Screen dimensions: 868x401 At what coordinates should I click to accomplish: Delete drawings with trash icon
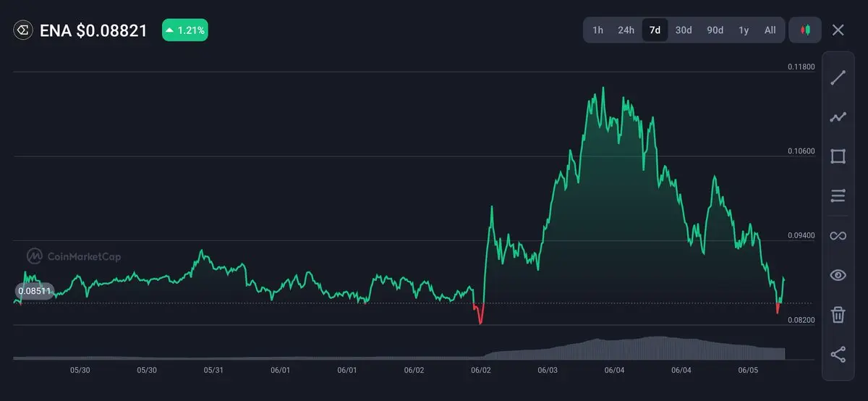point(838,315)
